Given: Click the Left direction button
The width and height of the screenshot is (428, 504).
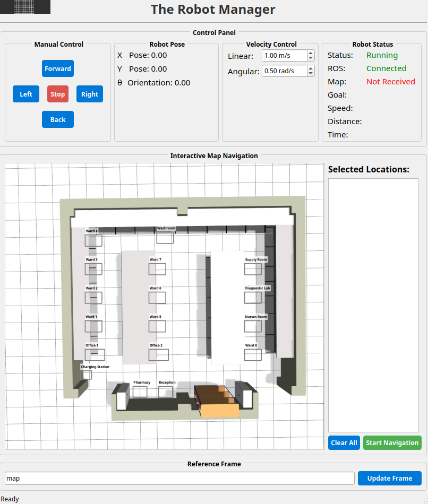Looking at the screenshot, I should click(x=26, y=94).
